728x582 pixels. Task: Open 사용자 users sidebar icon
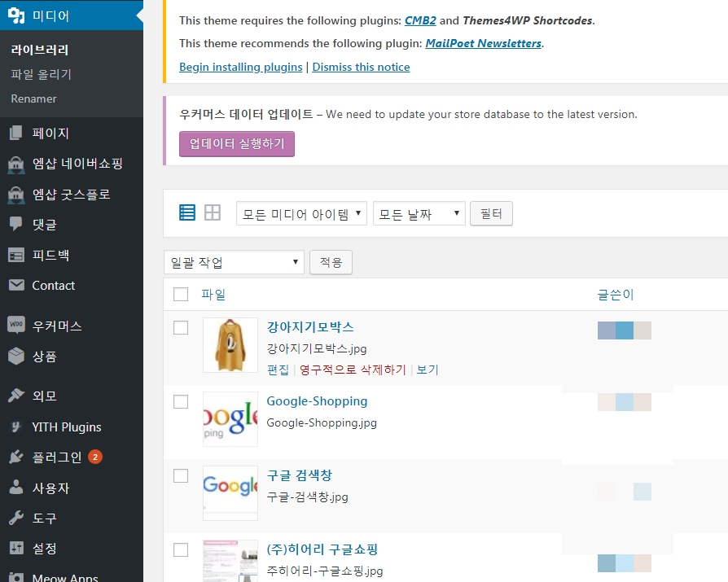point(16,488)
